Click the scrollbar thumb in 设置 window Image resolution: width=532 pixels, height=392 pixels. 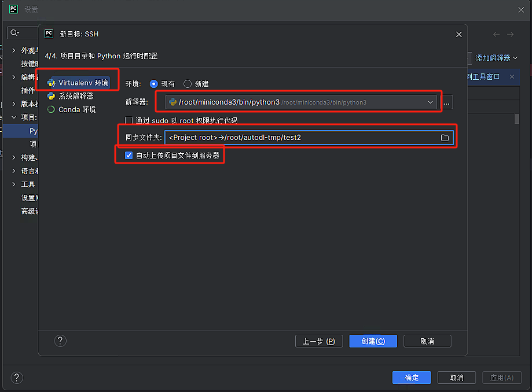click(x=517, y=119)
